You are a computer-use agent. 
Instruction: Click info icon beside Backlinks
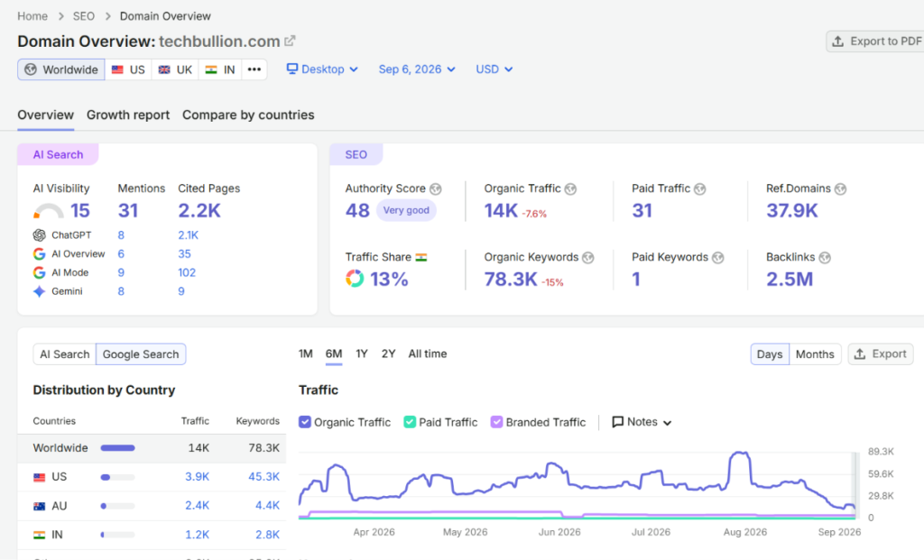click(x=825, y=258)
